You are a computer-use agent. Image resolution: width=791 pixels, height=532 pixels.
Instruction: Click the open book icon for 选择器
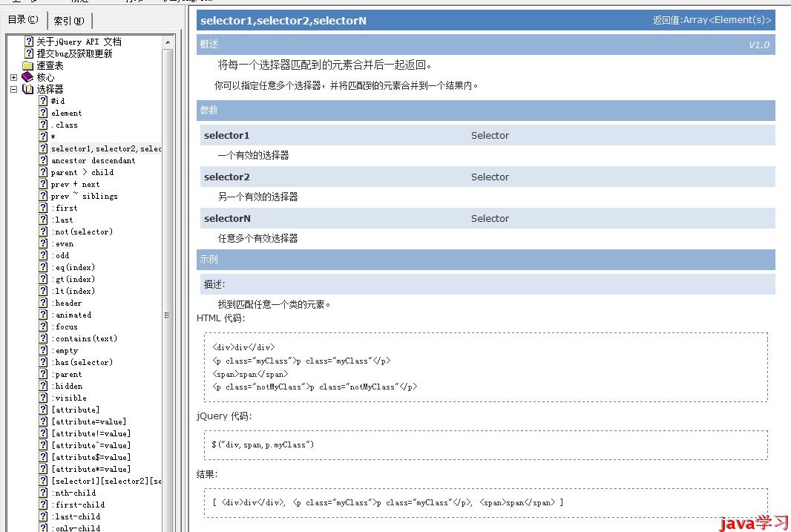pyautogui.click(x=27, y=89)
